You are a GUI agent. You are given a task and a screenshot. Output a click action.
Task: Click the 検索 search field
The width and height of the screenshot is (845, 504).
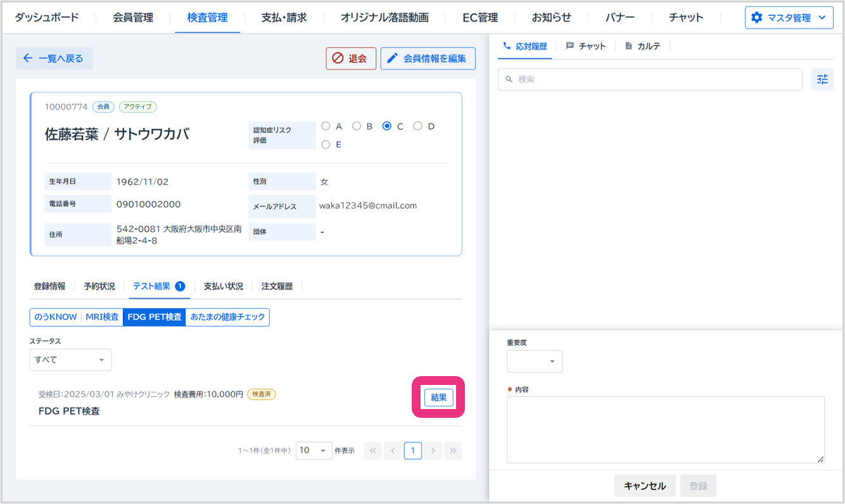click(x=650, y=80)
